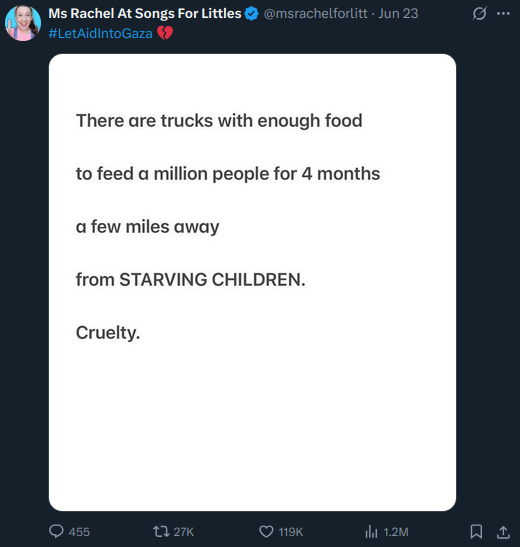Open Ms Rachel's profile avatar
520x547 pixels.
[23, 23]
